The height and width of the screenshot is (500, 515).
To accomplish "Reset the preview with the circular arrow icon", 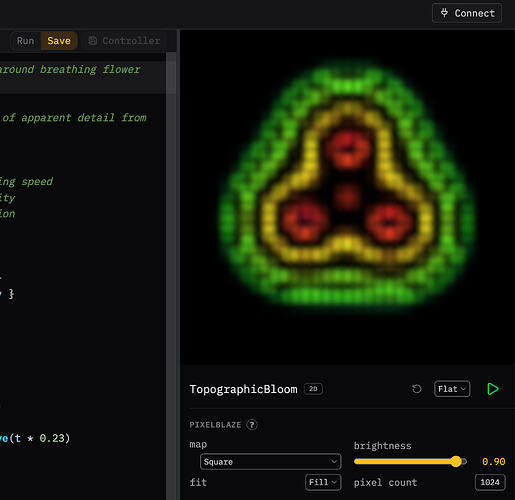I will (x=416, y=389).
